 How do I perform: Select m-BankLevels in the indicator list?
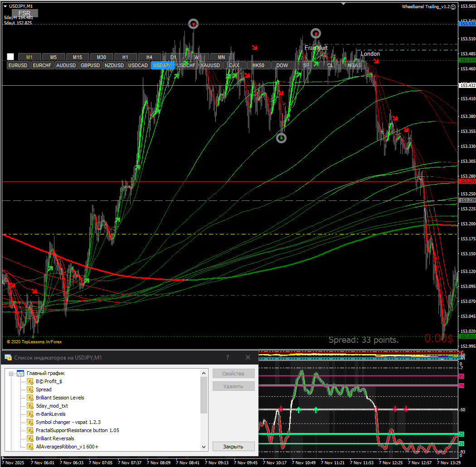51,414
